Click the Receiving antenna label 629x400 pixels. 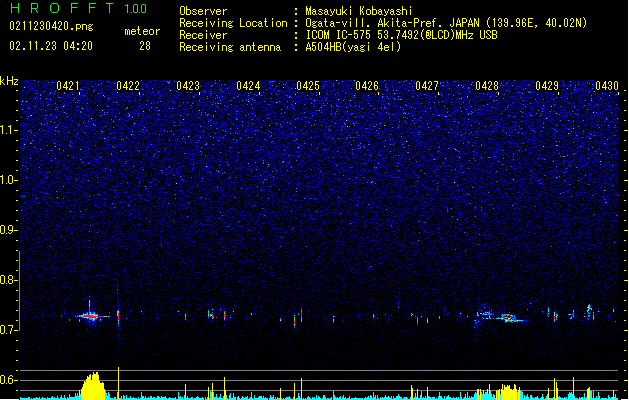coord(230,47)
